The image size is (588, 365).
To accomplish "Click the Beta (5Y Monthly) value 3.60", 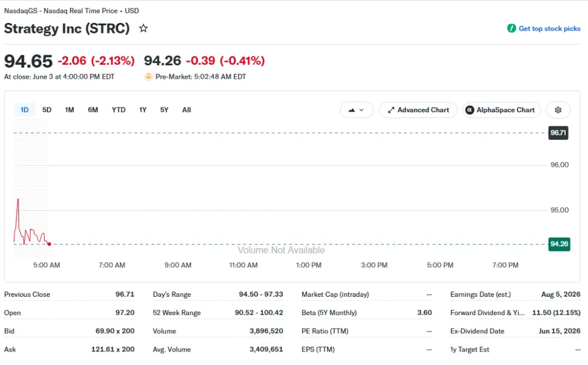I will pyautogui.click(x=425, y=312).
